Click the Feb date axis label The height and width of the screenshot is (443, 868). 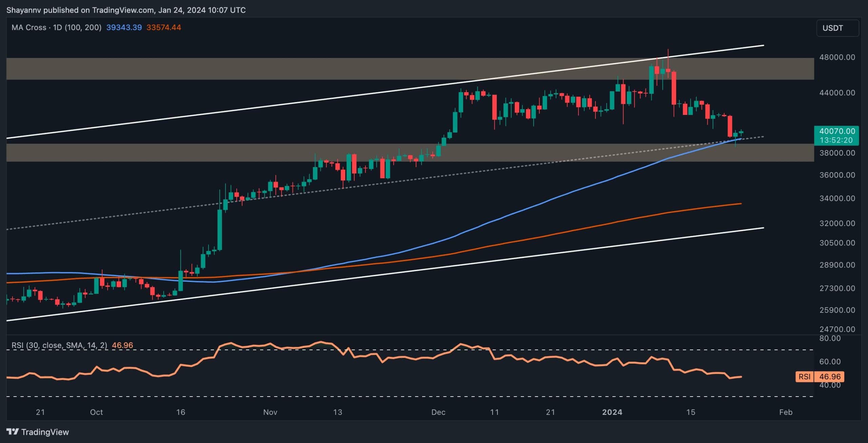(x=786, y=412)
